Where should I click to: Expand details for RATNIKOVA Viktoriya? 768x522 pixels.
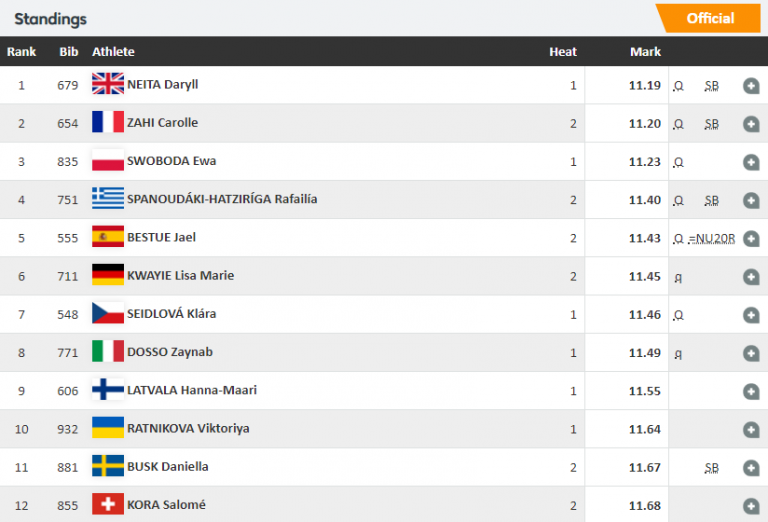coord(751,429)
